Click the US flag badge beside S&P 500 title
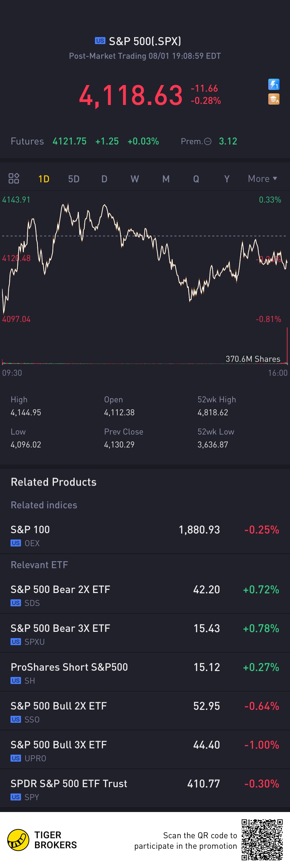 coord(100,41)
